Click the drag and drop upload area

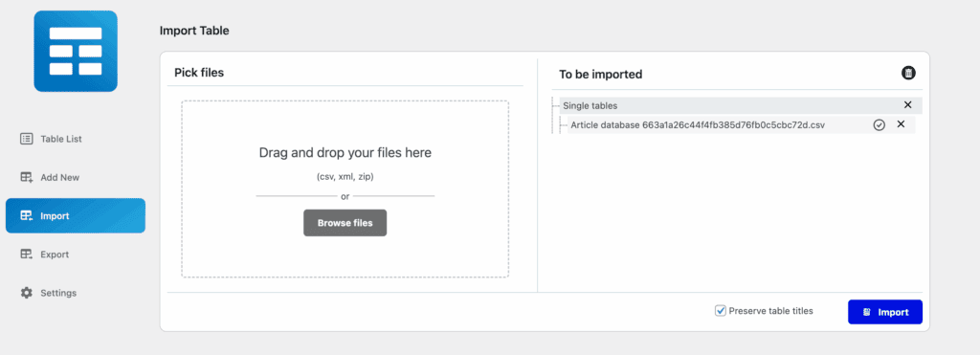coord(345,189)
